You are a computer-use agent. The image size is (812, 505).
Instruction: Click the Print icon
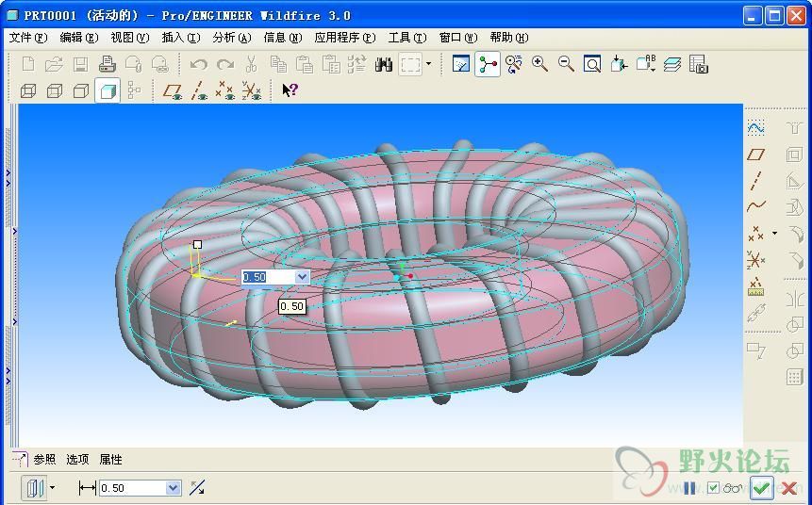pos(107,64)
